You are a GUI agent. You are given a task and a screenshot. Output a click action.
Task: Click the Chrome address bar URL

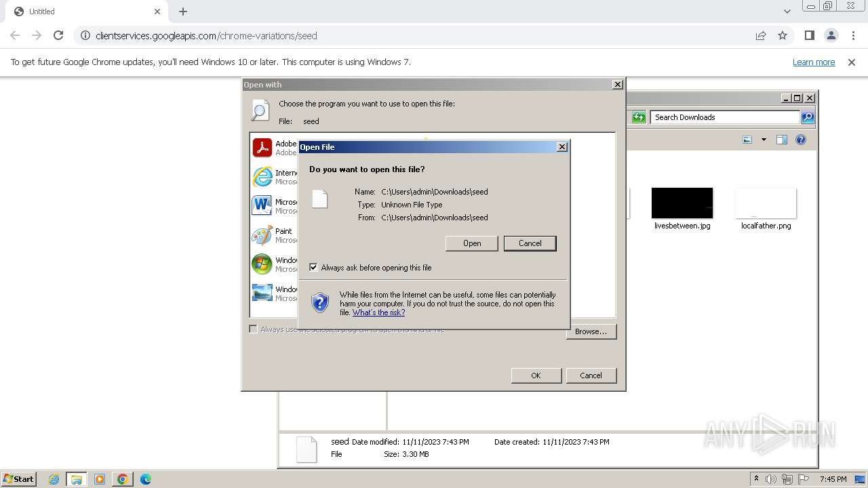point(206,35)
